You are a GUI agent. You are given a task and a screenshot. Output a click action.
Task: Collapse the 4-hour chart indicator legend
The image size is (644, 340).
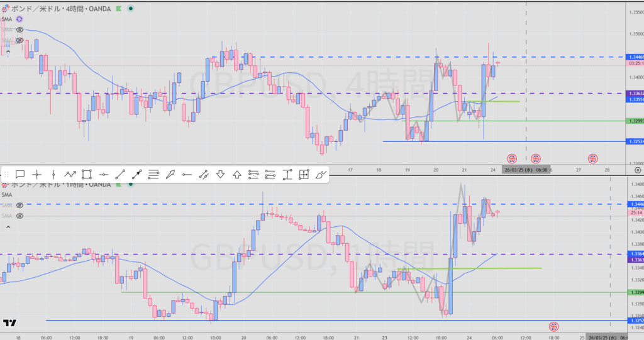click(8, 53)
